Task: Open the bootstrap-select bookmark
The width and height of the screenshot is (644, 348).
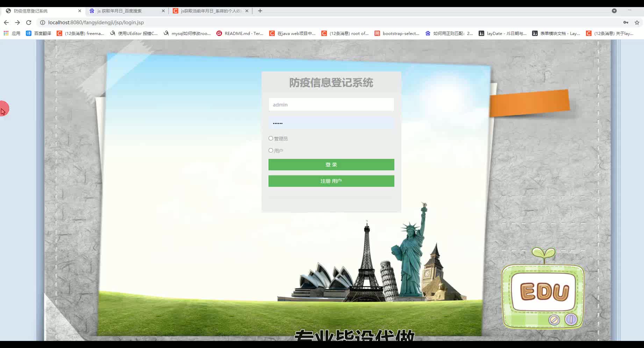Action: click(x=397, y=33)
